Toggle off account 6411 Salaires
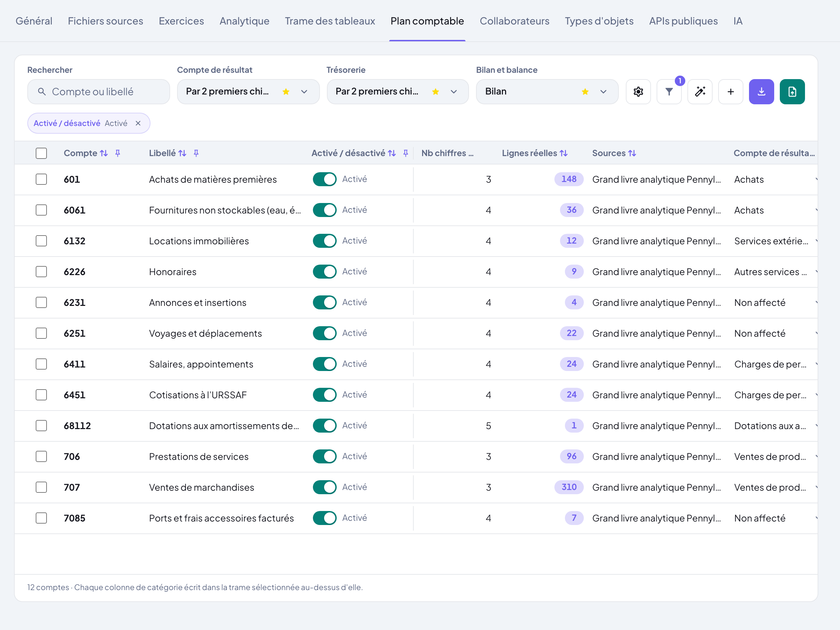The image size is (840, 630). [x=325, y=364]
